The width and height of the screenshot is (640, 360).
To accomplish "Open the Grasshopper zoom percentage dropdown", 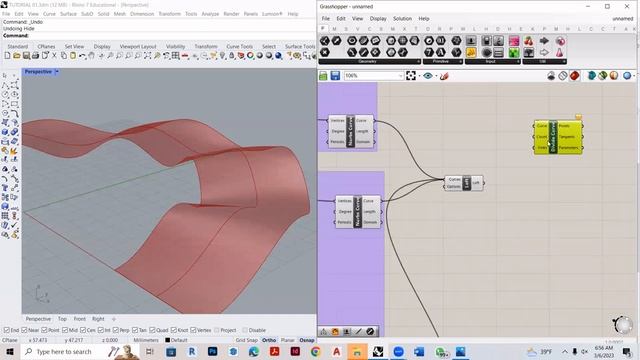I will point(400,76).
